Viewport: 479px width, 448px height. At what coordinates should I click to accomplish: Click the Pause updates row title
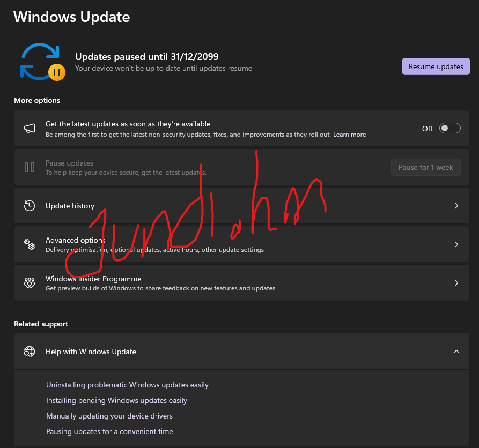pos(69,163)
